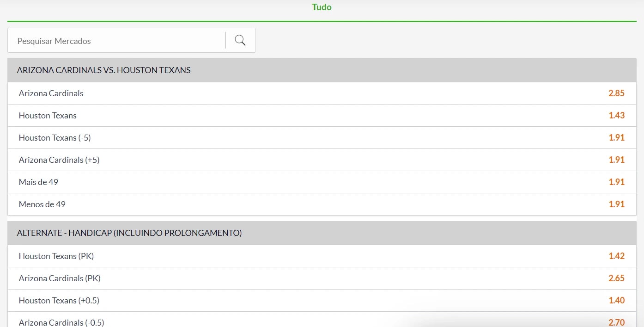
Task: Select Houston Texans (+0.5) at 1.40
Action: (616, 300)
